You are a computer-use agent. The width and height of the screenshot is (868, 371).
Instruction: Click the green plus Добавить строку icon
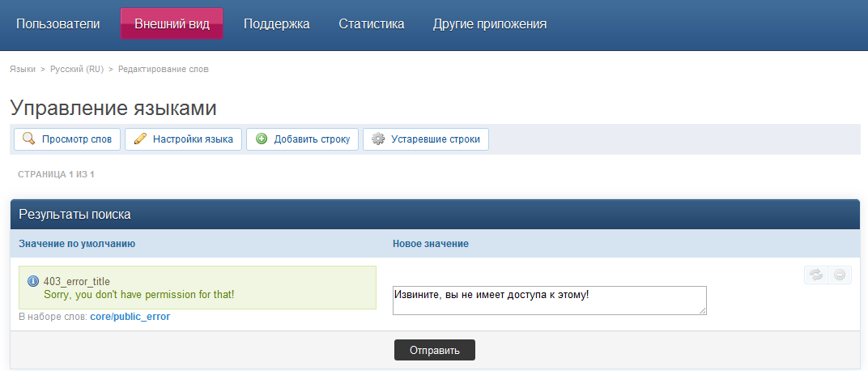pyautogui.click(x=262, y=139)
